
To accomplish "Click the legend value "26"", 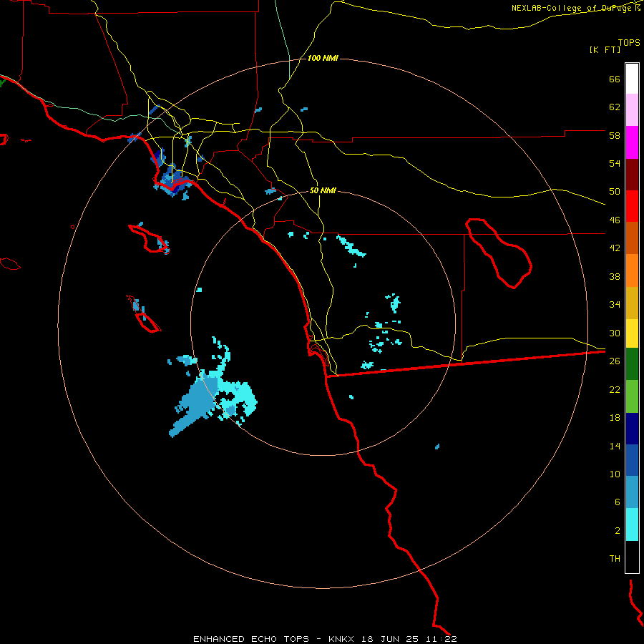I will tap(615, 361).
